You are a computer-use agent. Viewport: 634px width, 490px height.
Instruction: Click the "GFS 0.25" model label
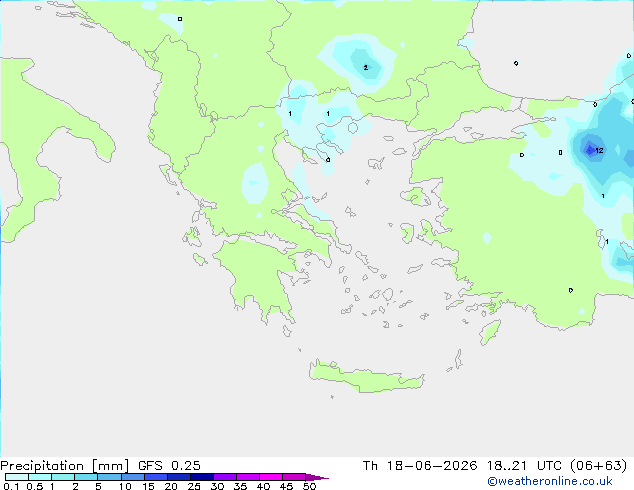coord(169,466)
